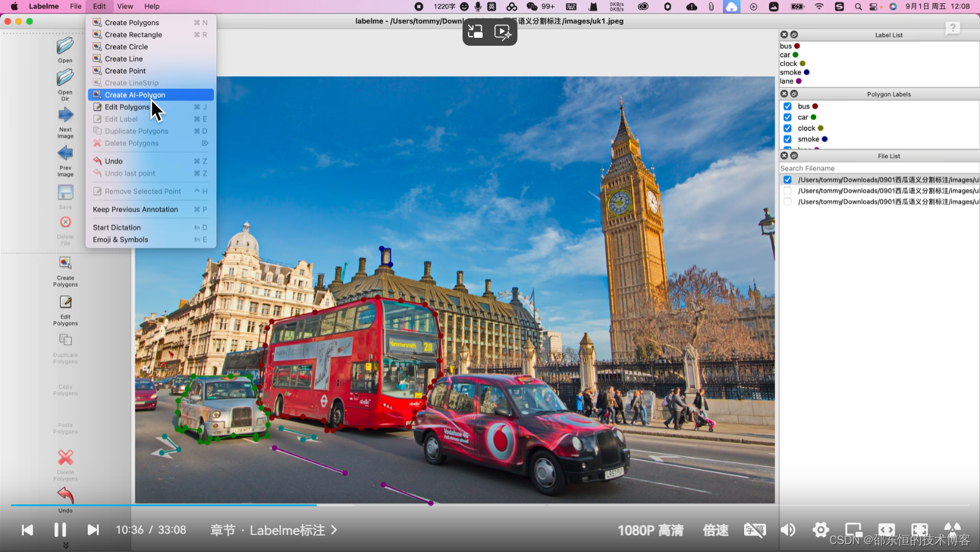Screen dimensions: 980x552
Task: Open the File menu in menu bar
Action: (x=76, y=6)
